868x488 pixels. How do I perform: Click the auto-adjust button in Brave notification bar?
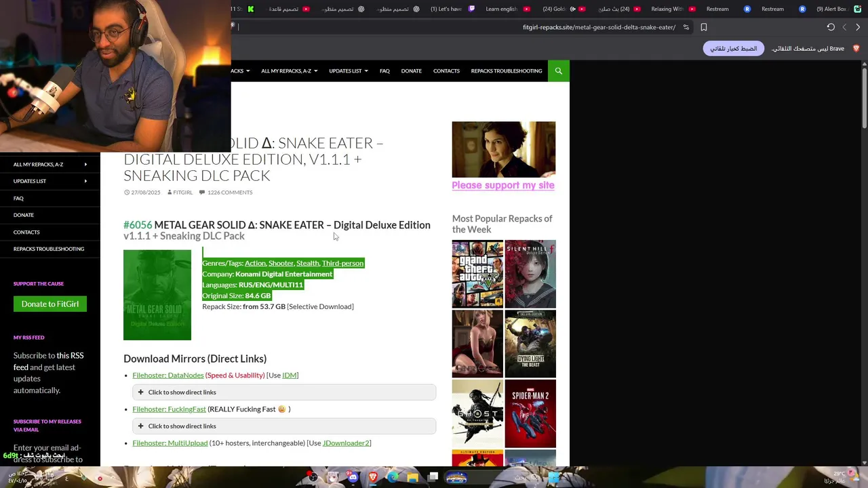734,49
